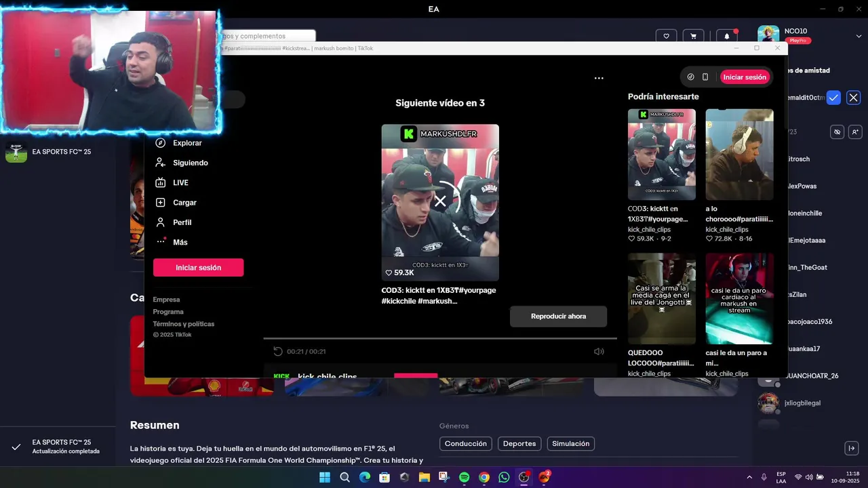Open Microsoft Store from taskbar
The width and height of the screenshot is (868, 488).
[384, 477]
